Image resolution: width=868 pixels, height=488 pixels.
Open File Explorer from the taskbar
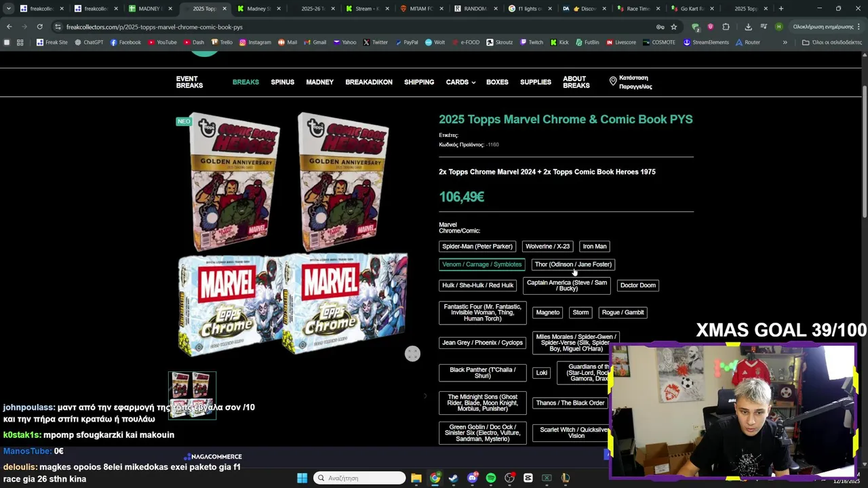[x=416, y=478]
